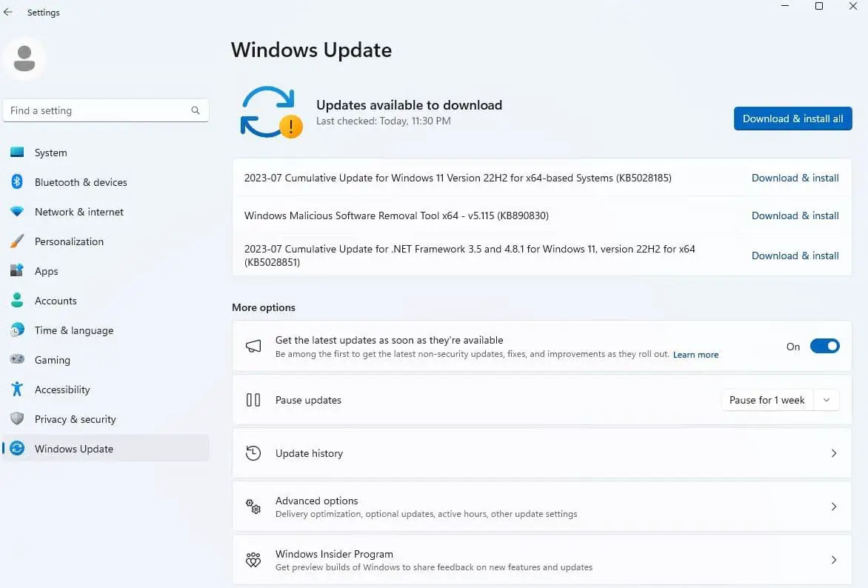Click the Accessibility figure icon
The image size is (868, 588).
pyautogui.click(x=17, y=390)
